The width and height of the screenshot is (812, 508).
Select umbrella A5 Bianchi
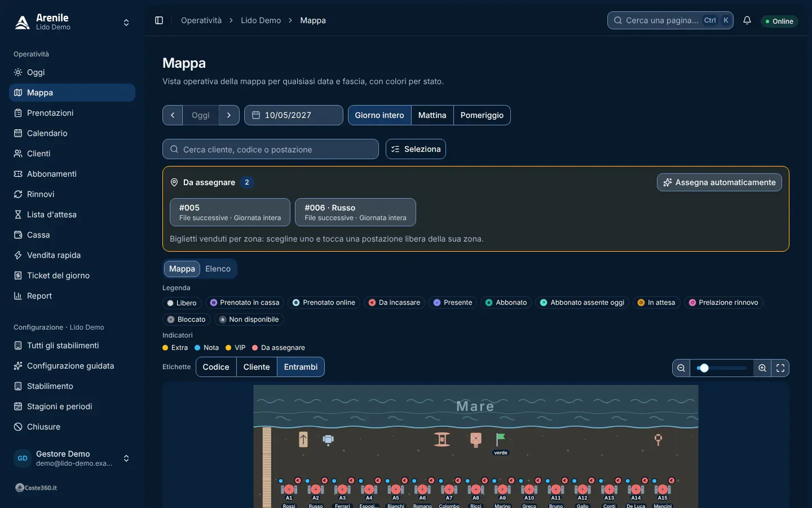(396, 489)
